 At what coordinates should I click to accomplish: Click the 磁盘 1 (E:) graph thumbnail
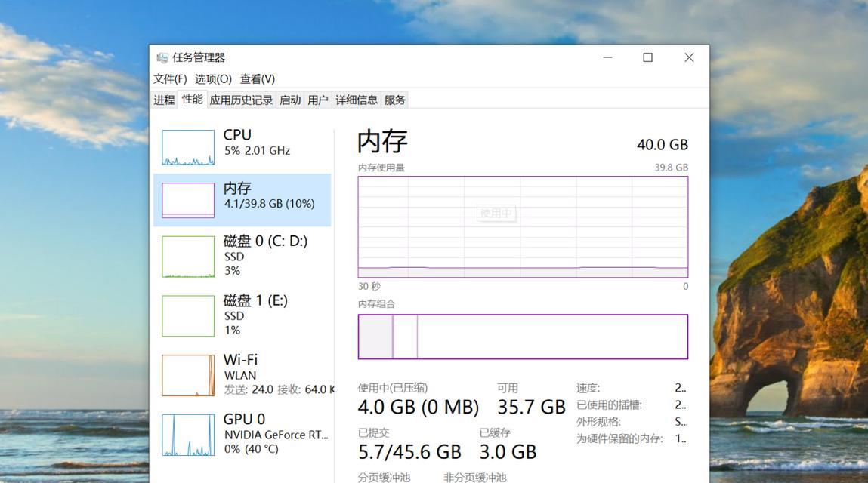point(188,316)
